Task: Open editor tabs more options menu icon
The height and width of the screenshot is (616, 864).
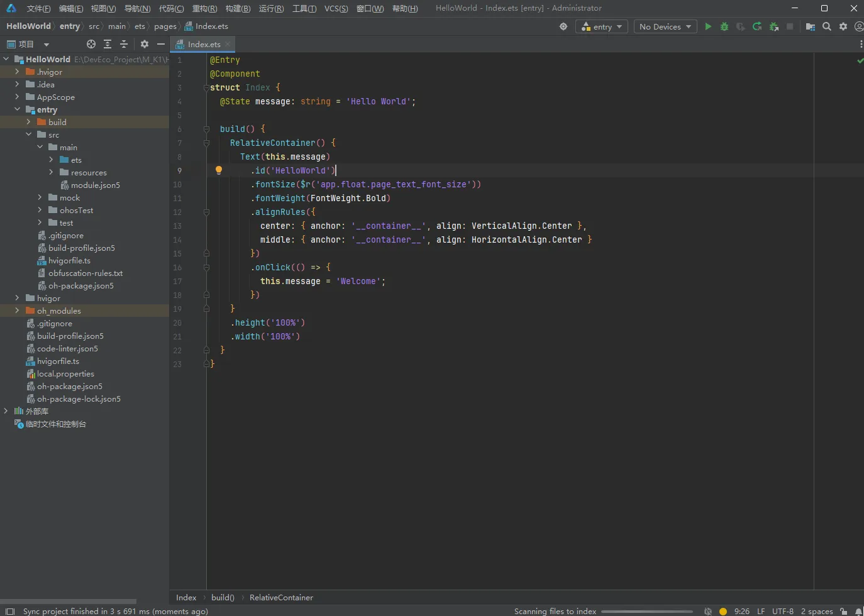Action: 861,44
